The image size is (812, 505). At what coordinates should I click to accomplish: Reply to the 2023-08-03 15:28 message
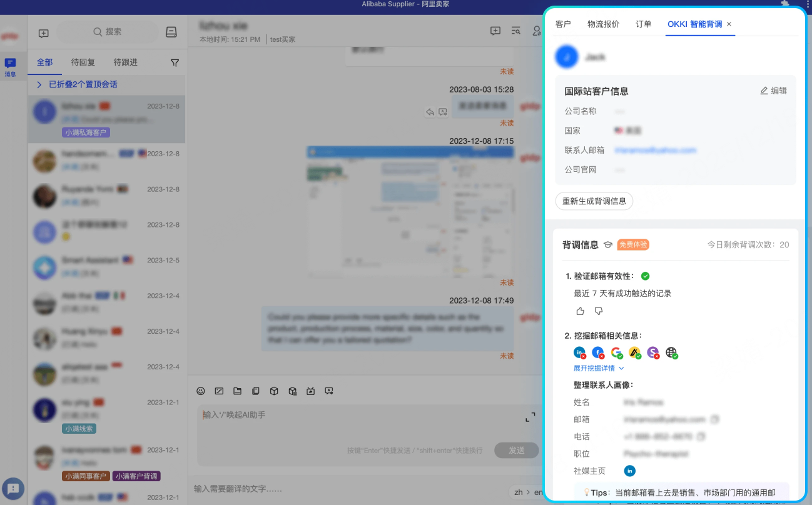tap(430, 112)
